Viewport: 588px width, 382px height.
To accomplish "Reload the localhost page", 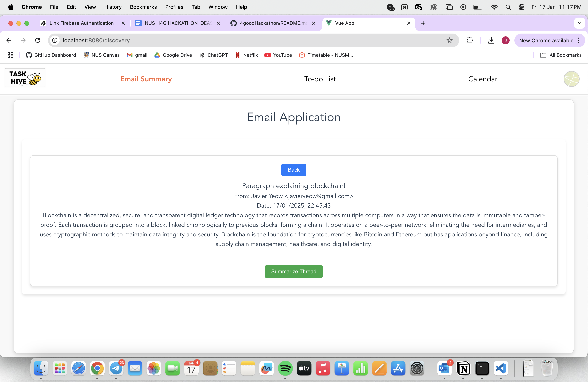I will [38, 40].
